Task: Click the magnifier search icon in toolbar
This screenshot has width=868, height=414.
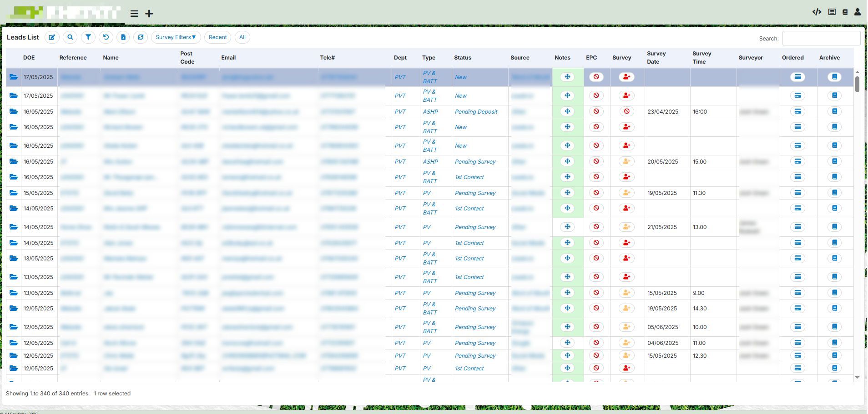Action: (70, 37)
